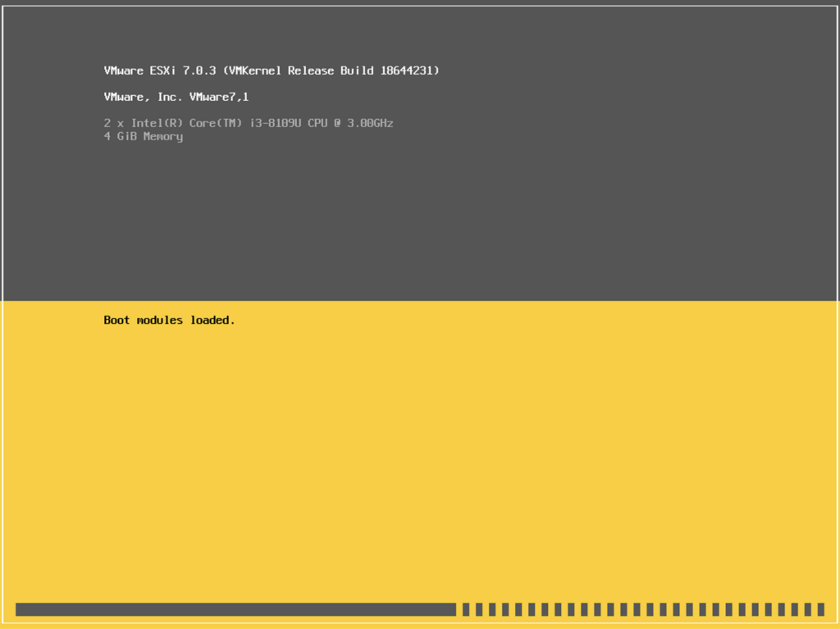Image resolution: width=840 pixels, height=629 pixels.
Task: Click the boot progress bar filled portion
Action: 235,609
